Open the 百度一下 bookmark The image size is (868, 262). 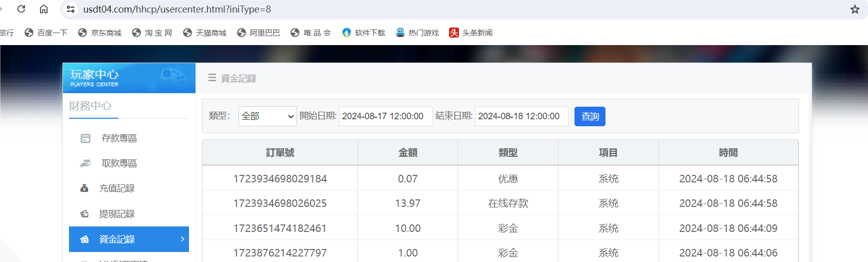click(x=46, y=33)
